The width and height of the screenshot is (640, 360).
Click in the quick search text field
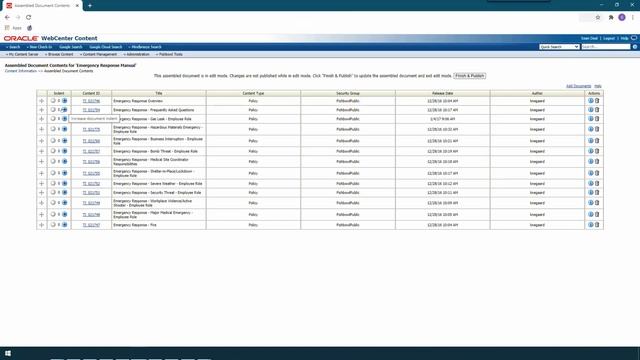pyautogui.click(x=606, y=47)
